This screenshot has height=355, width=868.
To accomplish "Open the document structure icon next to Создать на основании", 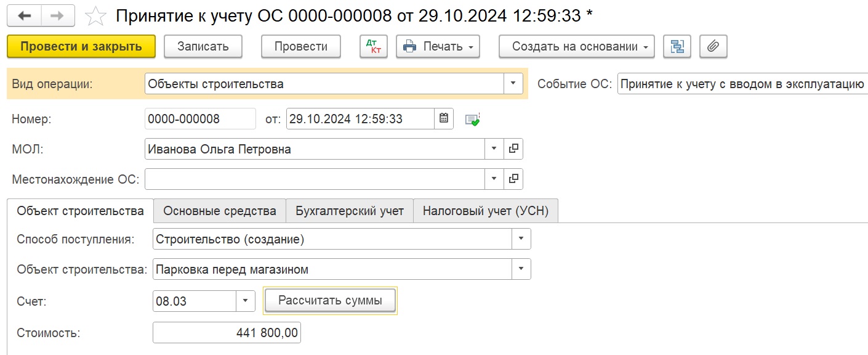I will (x=677, y=46).
